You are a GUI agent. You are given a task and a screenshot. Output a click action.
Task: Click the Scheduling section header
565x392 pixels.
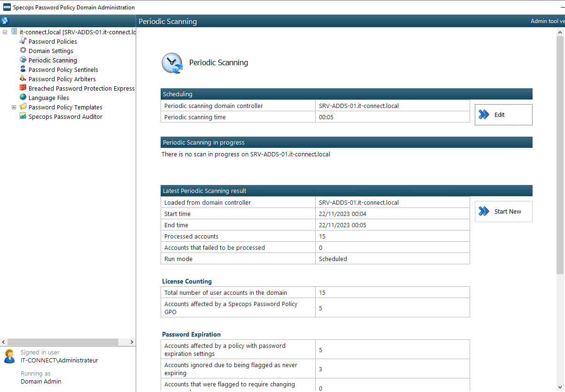click(347, 94)
